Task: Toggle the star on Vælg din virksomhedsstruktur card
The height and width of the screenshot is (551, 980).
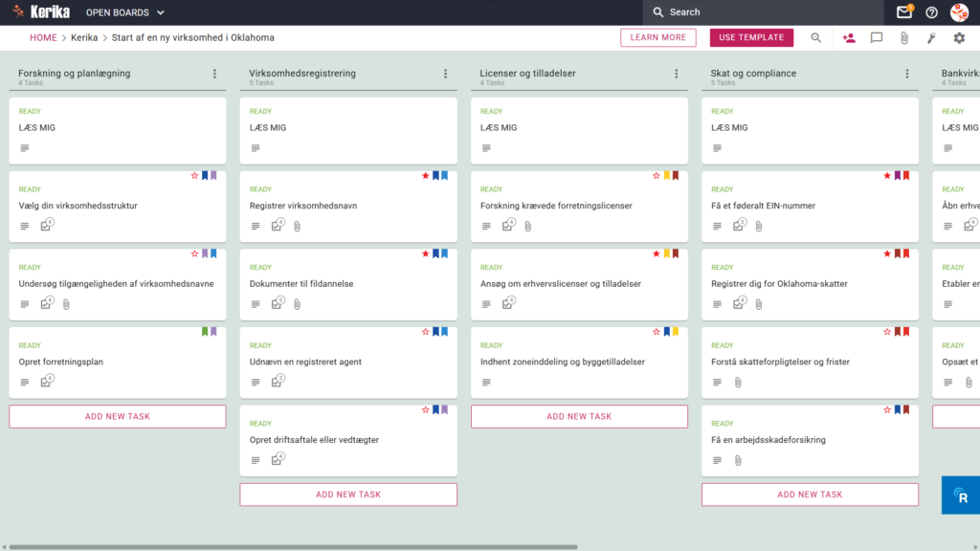Action: click(x=194, y=176)
